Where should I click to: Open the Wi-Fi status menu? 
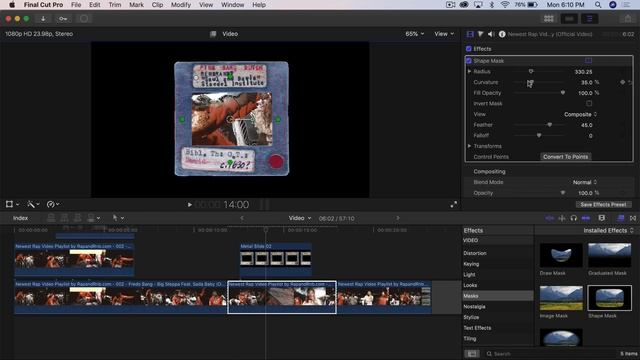(x=505, y=5)
